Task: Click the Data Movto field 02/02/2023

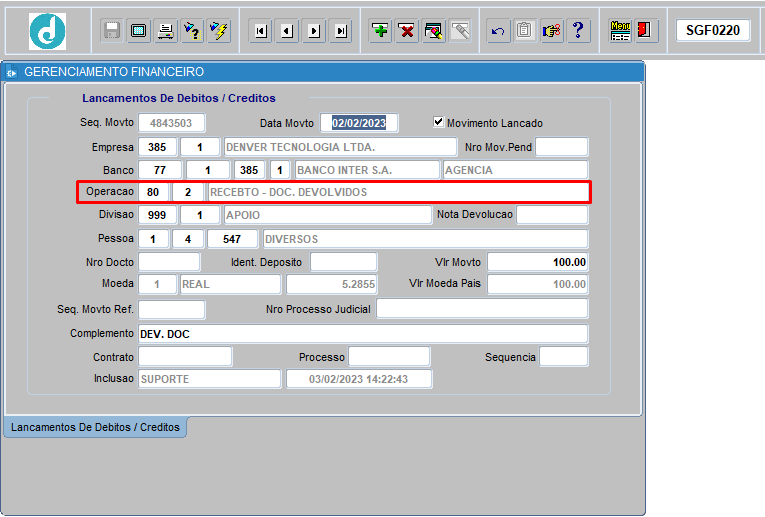Action: click(x=359, y=123)
